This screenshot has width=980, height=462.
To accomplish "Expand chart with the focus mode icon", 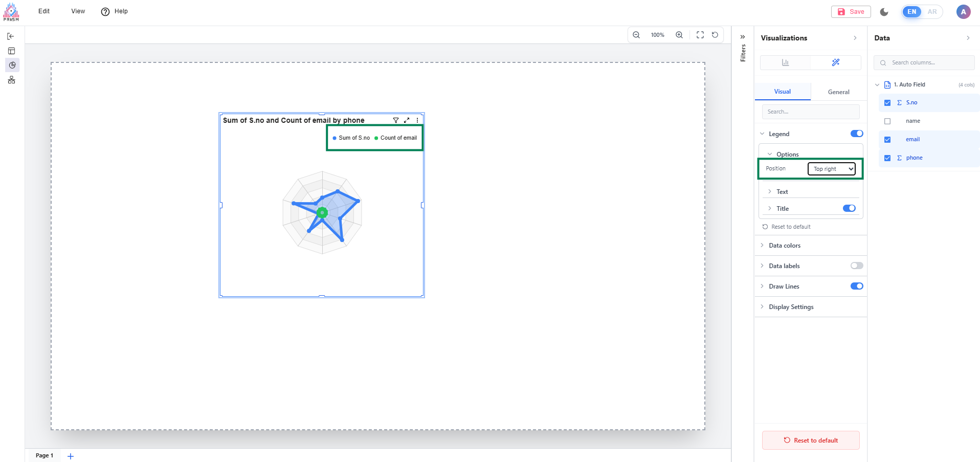I will pyautogui.click(x=407, y=120).
